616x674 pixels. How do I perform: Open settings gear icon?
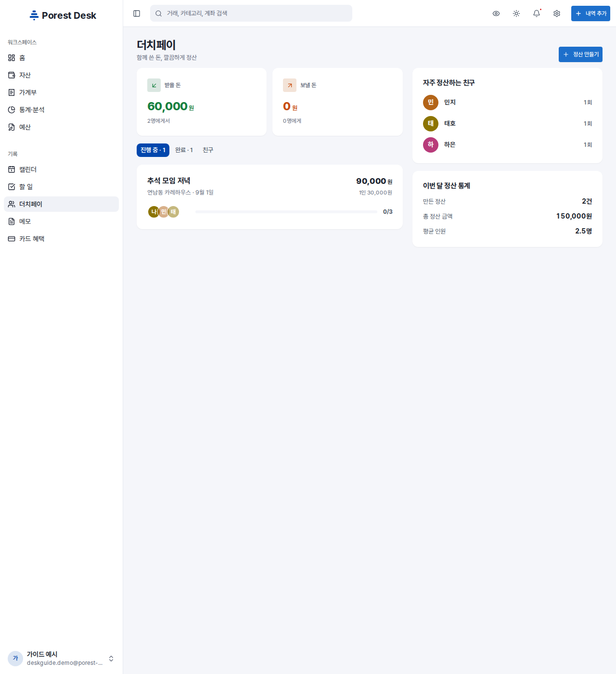(557, 13)
